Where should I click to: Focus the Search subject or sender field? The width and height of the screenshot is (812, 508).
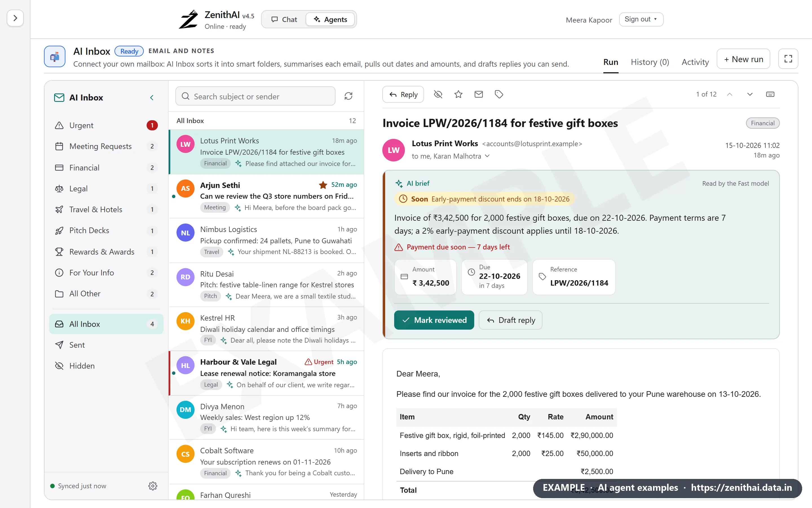tap(255, 97)
